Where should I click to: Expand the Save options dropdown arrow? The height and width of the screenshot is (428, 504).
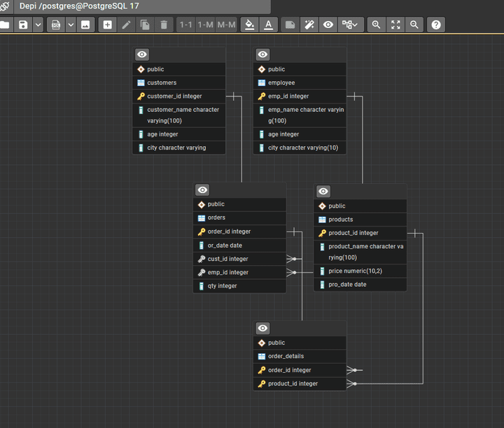coord(38,24)
